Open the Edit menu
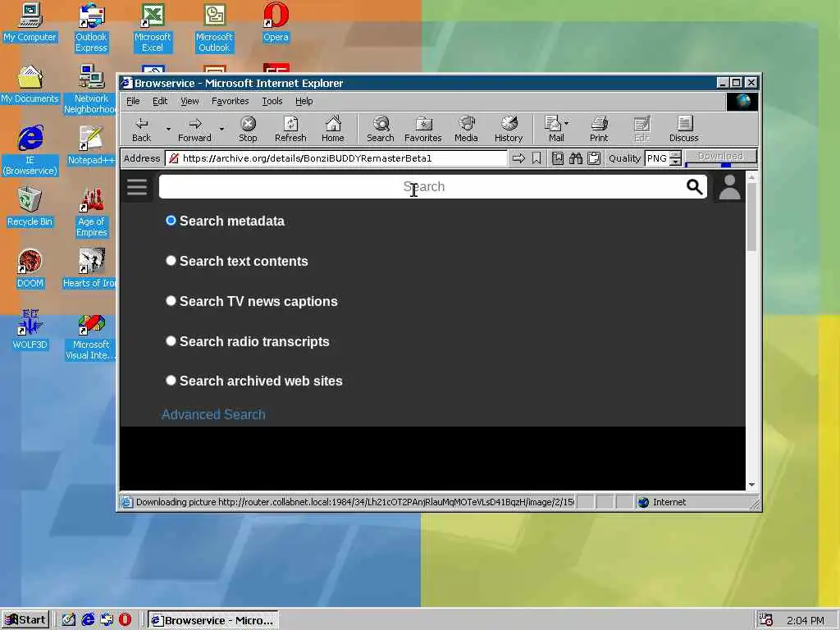Screen dimensions: 840x630 [160, 101]
